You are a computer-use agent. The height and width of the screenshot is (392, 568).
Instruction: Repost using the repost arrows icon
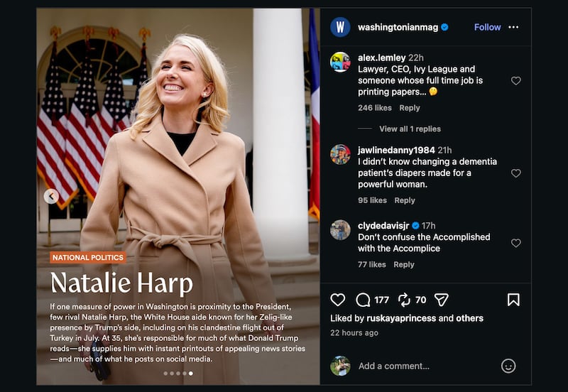pos(404,300)
